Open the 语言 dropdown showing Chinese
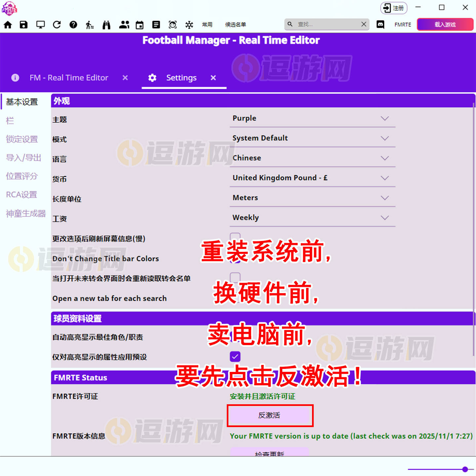476x476 pixels. pos(312,158)
